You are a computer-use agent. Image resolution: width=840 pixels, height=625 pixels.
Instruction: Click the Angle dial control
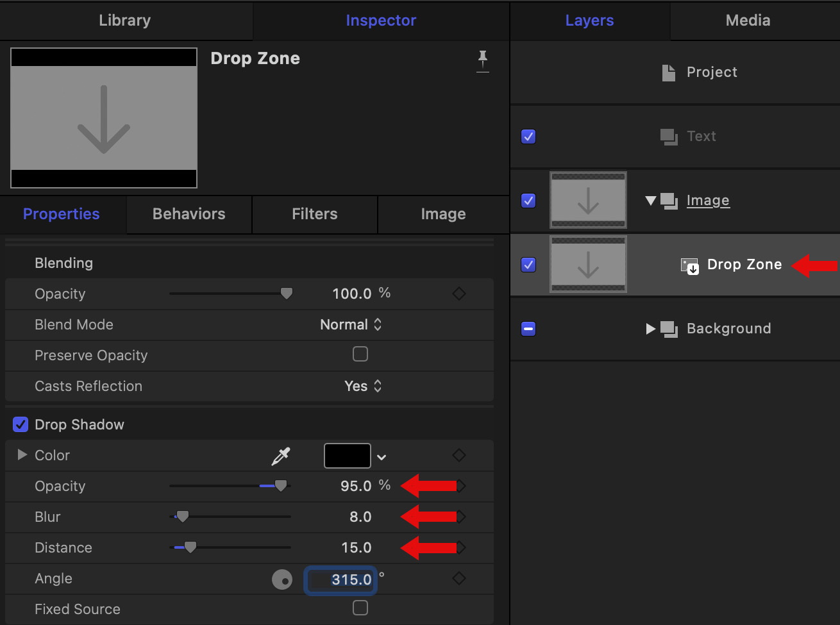pyautogui.click(x=282, y=579)
